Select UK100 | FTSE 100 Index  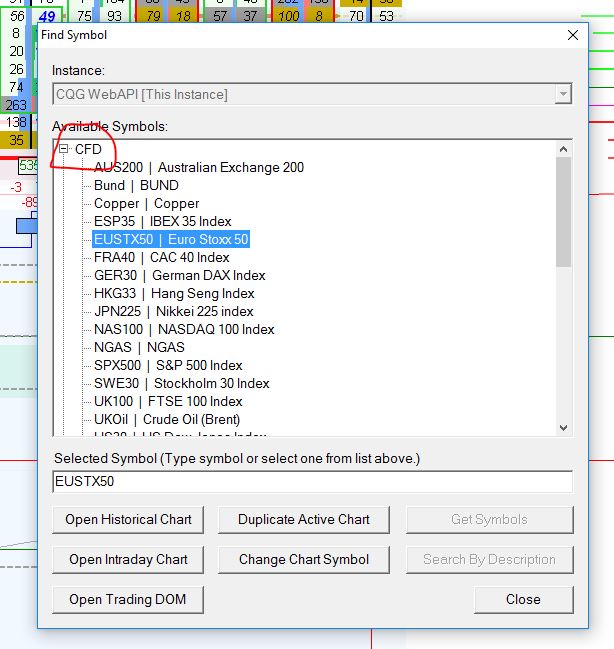[x=168, y=401]
